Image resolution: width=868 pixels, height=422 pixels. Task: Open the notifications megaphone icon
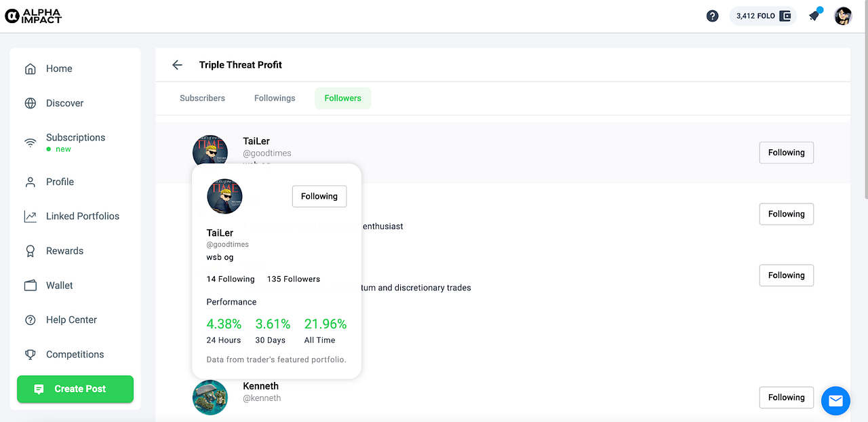click(x=814, y=16)
